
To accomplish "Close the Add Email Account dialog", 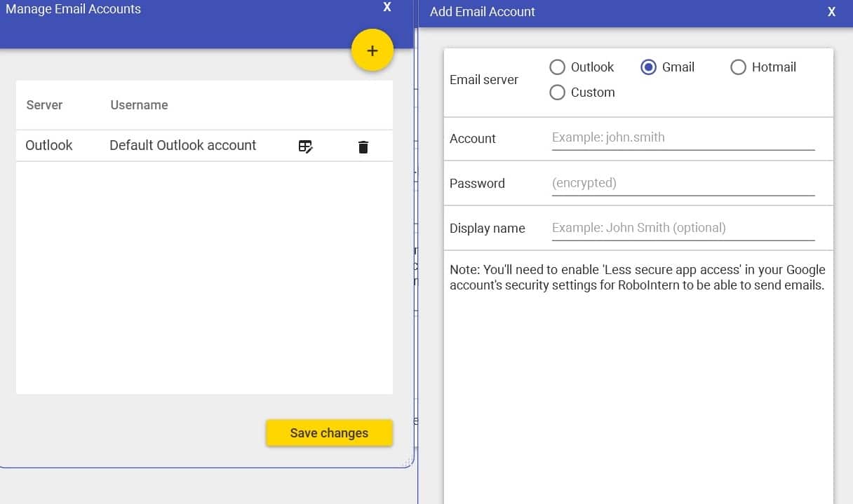I will click(831, 12).
